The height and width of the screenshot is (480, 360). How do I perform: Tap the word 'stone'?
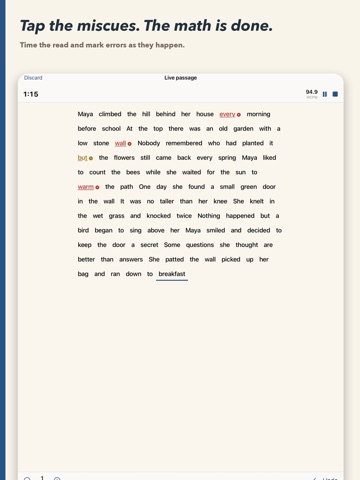101,143
